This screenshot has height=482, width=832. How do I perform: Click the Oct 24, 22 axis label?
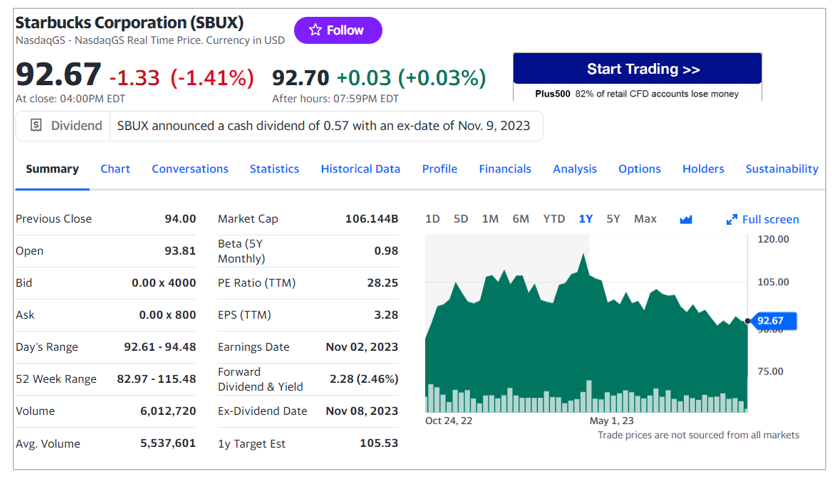[448, 420]
